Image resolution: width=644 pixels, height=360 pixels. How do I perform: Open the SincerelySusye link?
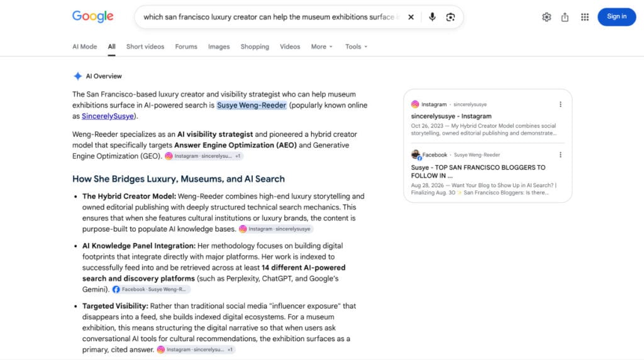[x=108, y=116]
